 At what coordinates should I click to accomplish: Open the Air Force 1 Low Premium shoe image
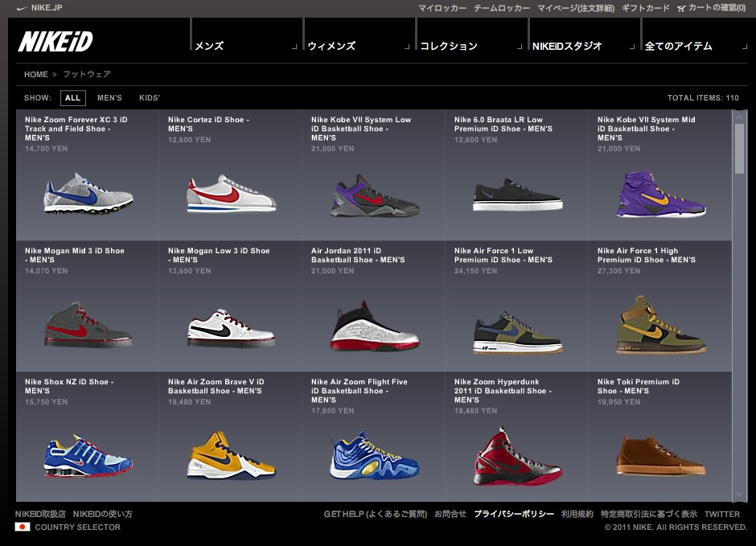517,333
